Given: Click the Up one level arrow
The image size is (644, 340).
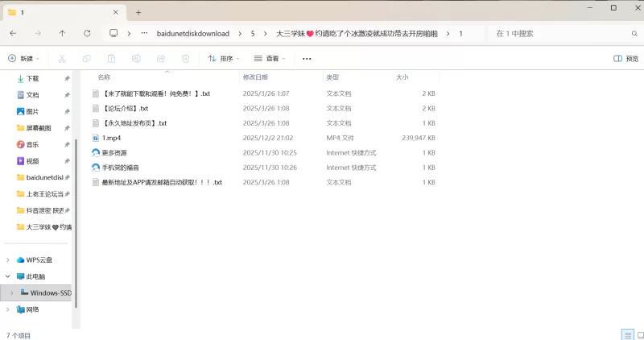Looking at the screenshot, I should pos(62,33).
